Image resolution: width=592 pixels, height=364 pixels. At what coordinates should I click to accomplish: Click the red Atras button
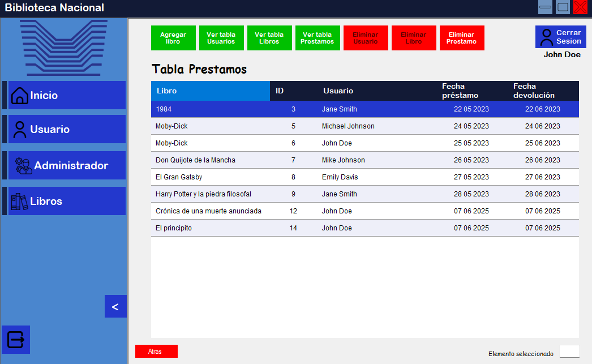coord(156,351)
